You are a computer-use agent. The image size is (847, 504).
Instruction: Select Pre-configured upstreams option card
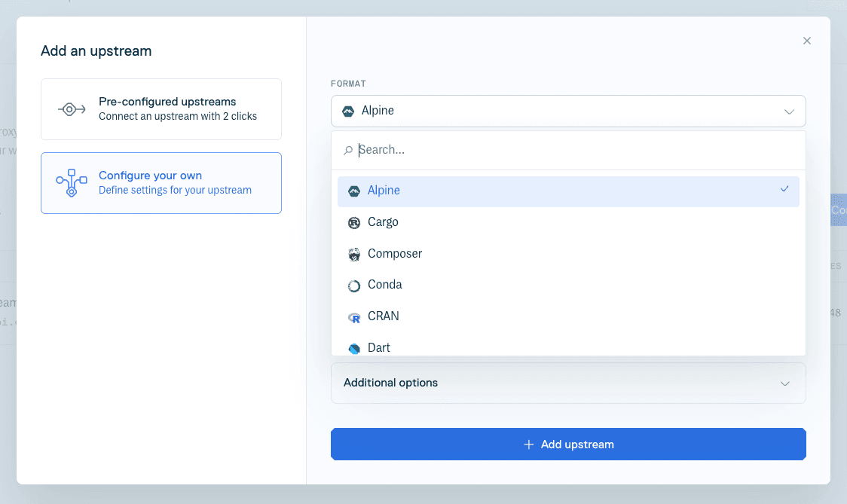pos(161,109)
